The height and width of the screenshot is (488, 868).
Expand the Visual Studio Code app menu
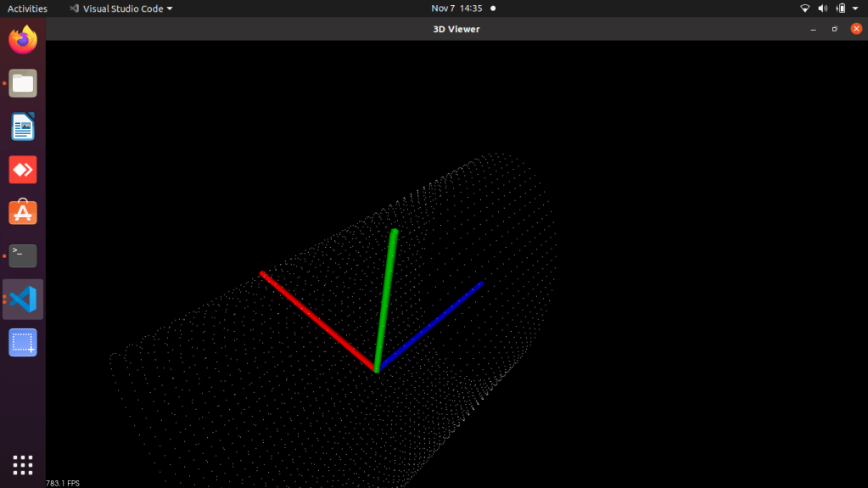click(121, 8)
